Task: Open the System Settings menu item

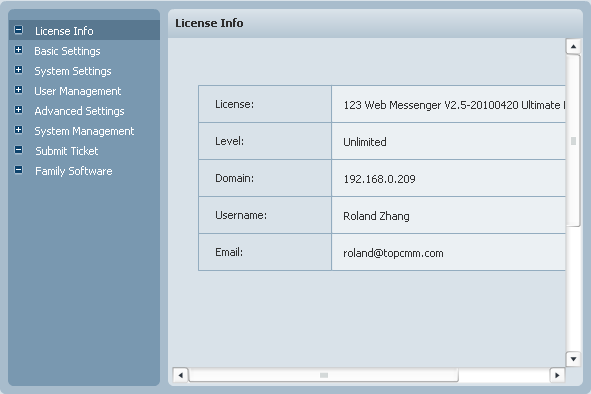Action: pyautogui.click(x=73, y=71)
